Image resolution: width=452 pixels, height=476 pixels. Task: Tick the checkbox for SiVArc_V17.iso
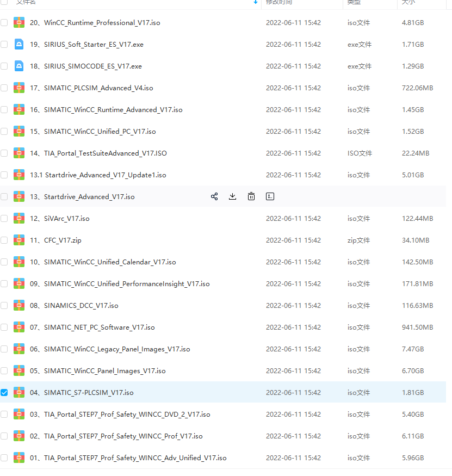4,218
